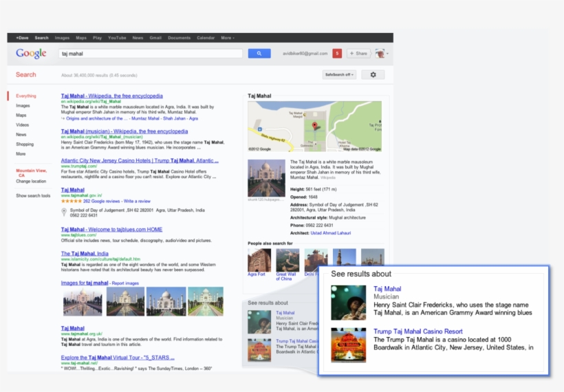Screen dimensions: 564x392
Task: Click Shah Jahan sublink under Wikipedia result
Action: click(x=175, y=118)
